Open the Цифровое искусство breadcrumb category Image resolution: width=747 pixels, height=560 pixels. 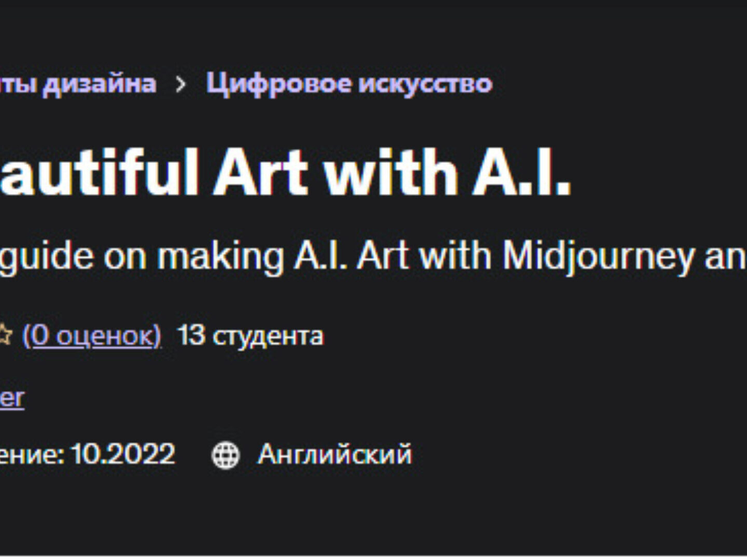click(x=349, y=83)
